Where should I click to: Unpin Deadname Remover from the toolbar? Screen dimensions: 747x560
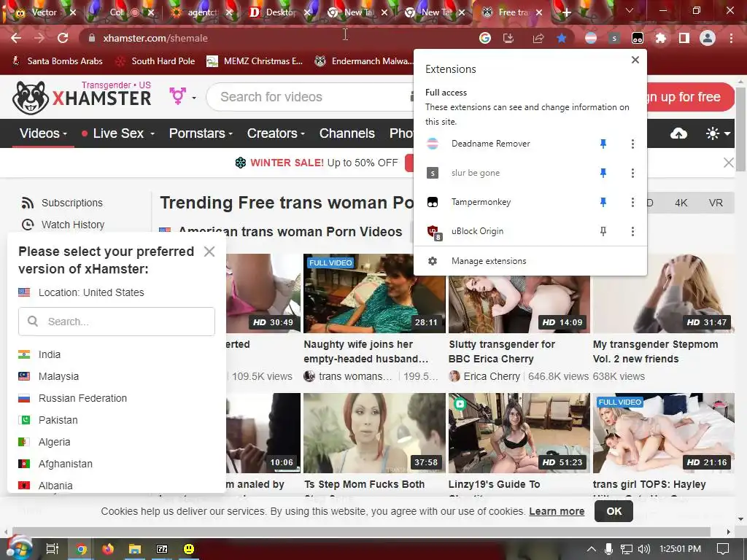pyautogui.click(x=603, y=144)
